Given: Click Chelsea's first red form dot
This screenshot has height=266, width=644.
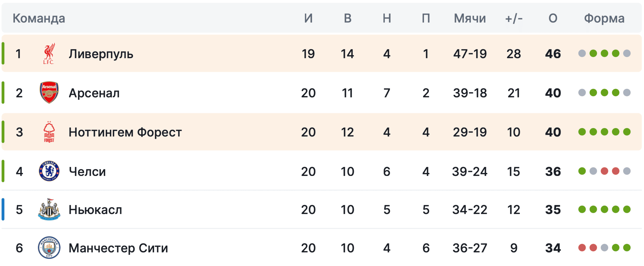Looking at the screenshot, I should tap(604, 171).
